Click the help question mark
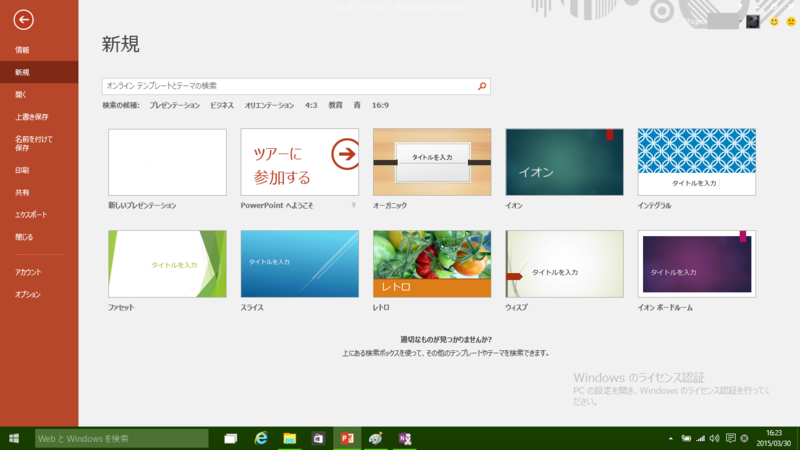This screenshot has width=800, height=450. point(739,7)
